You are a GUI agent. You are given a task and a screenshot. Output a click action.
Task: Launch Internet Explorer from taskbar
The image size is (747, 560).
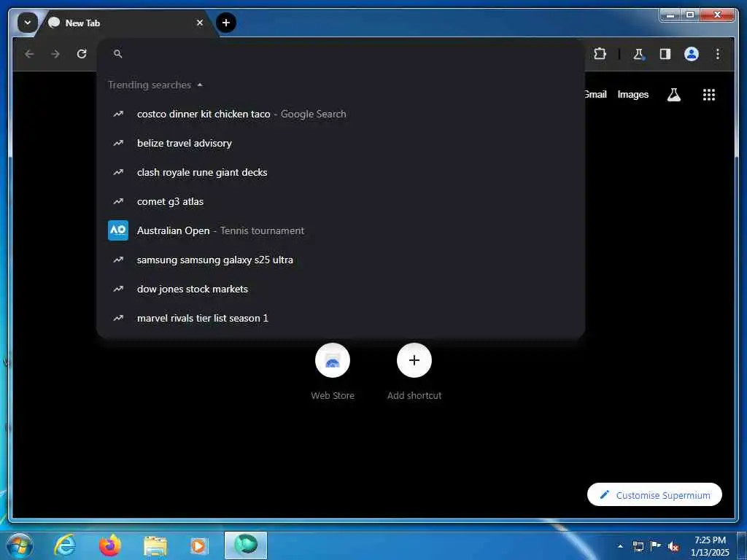point(65,545)
